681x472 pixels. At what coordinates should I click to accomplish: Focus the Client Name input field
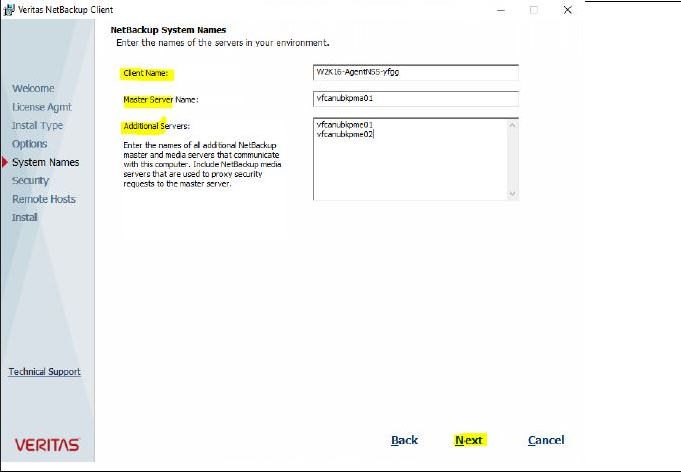coord(416,73)
